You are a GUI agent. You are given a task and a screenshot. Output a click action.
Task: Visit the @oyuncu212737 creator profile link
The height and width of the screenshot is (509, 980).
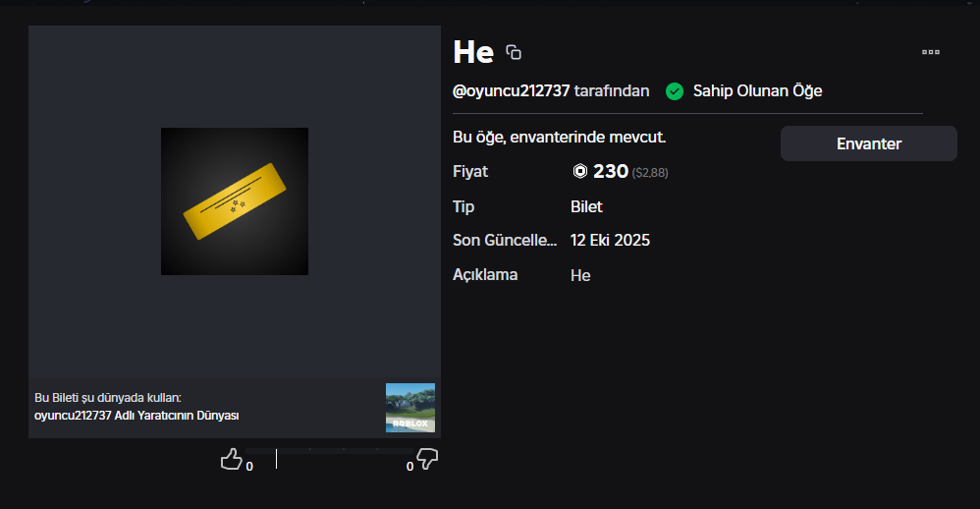point(511,91)
